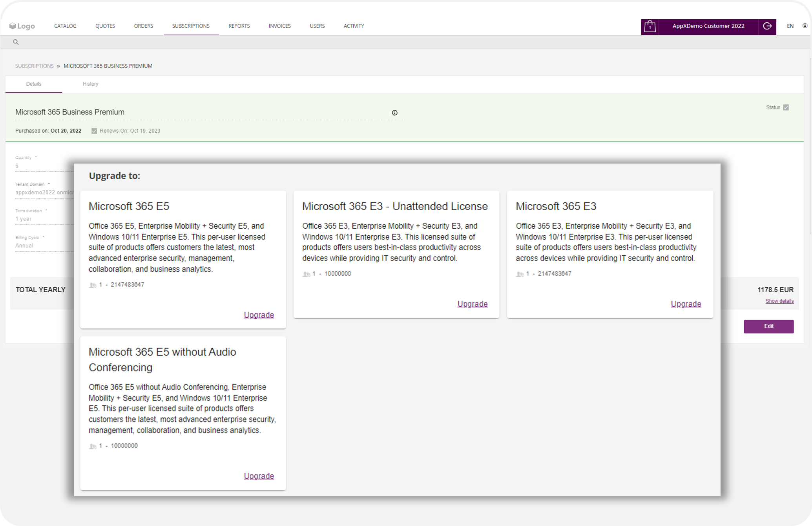Click the Show details link
This screenshot has height=526, width=812.
[x=779, y=301]
